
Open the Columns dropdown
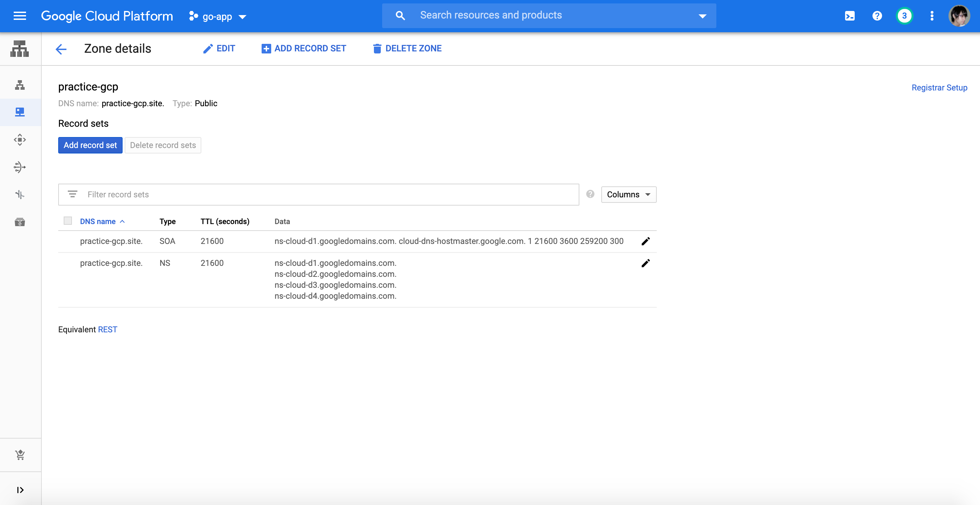click(x=628, y=195)
